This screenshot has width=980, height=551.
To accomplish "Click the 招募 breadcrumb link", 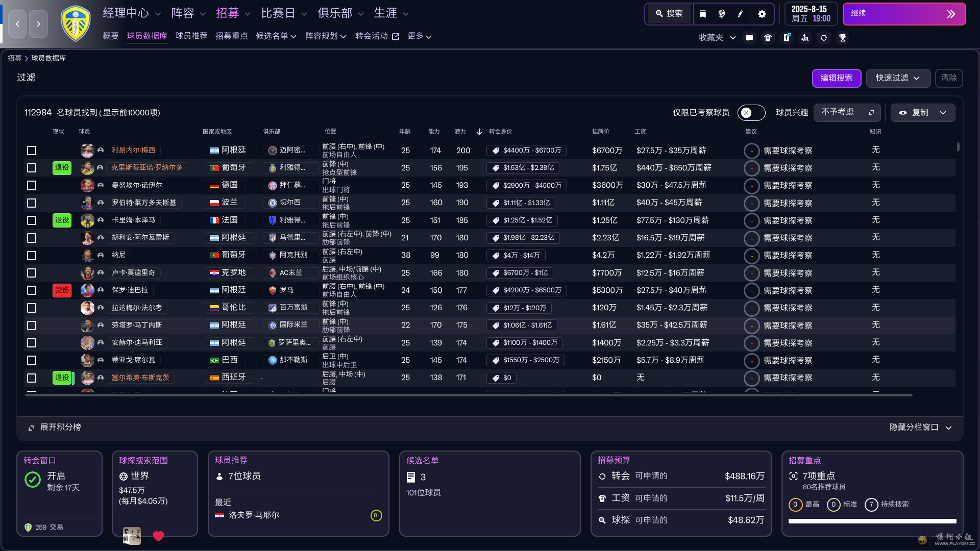I will pos(14,58).
